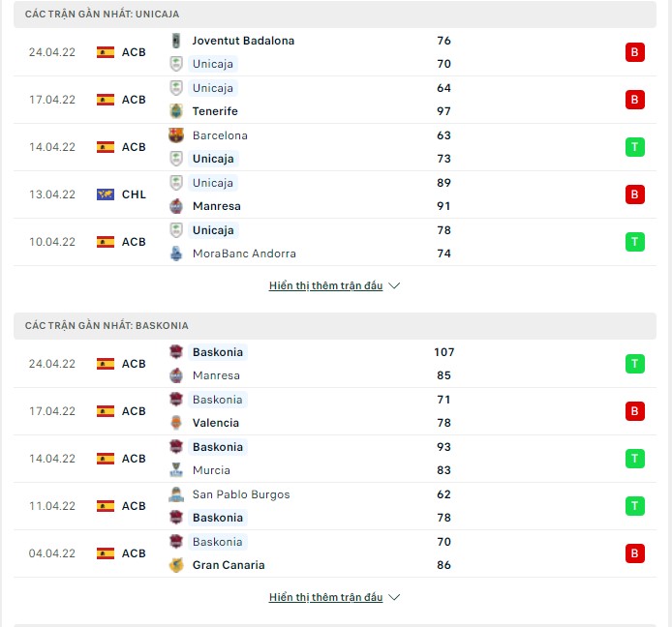Click the Spain flag on Baskonia 04.04.22 match

tap(106, 553)
